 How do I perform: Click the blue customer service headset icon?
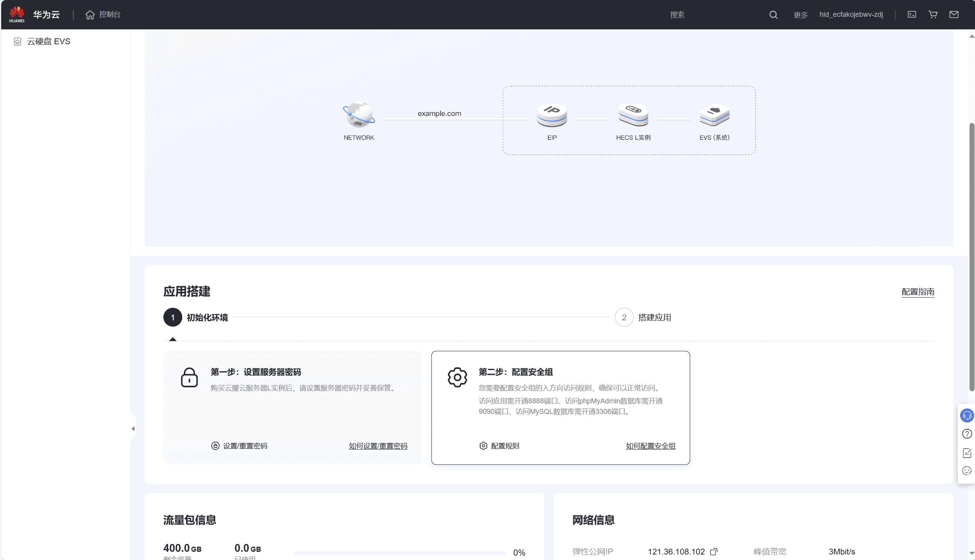click(x=966, y=415)
